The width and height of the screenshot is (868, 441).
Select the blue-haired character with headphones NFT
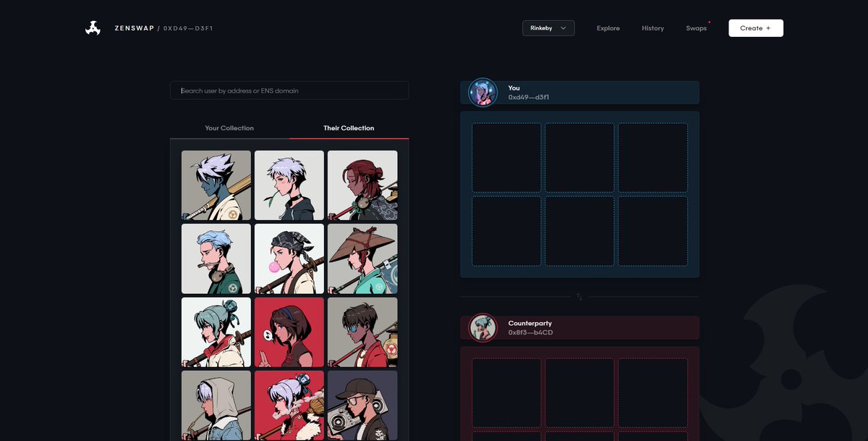(216, 259)
